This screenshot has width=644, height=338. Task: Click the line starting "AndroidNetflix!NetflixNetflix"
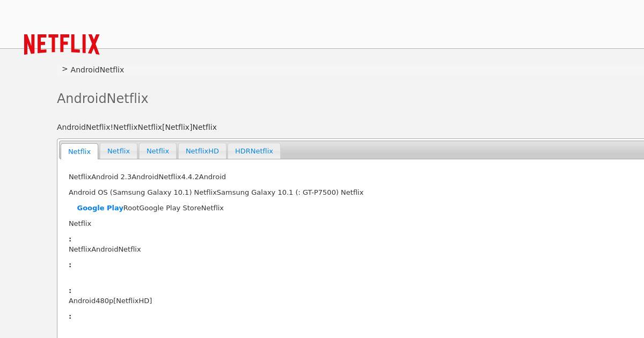click(x=137, y=127)
